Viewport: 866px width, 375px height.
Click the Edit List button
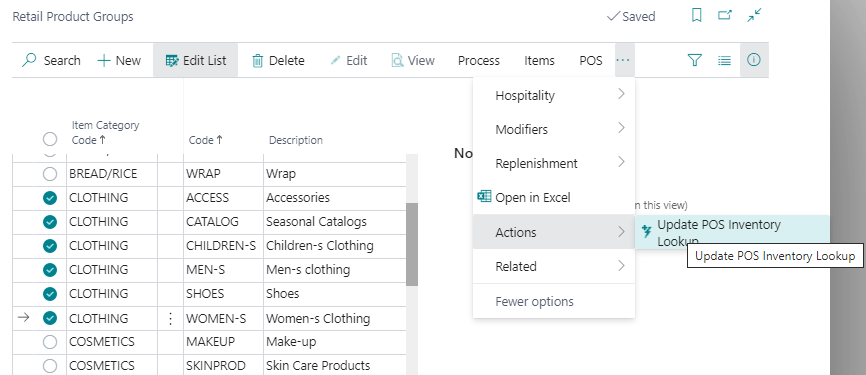[196, 60]
